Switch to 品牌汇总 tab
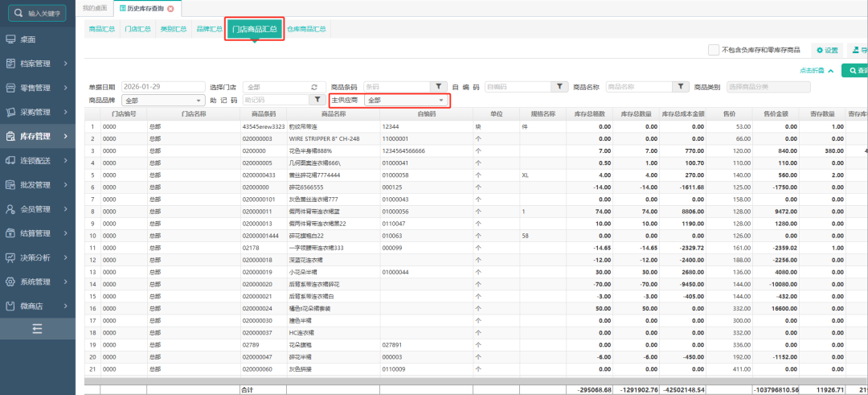The image size is (868, 395). click(x=209, y=29)
